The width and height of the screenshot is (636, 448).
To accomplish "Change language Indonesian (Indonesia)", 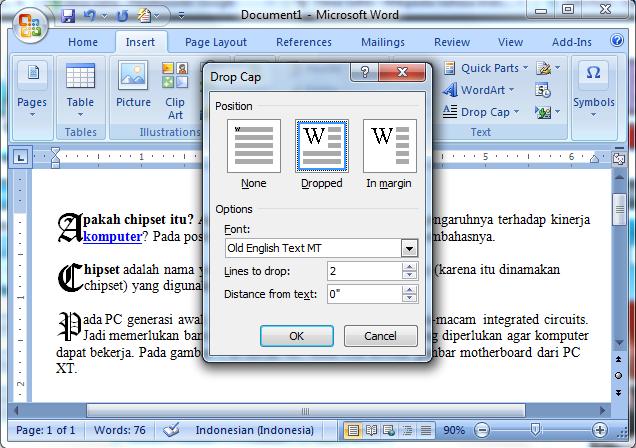I will (255, 430).
